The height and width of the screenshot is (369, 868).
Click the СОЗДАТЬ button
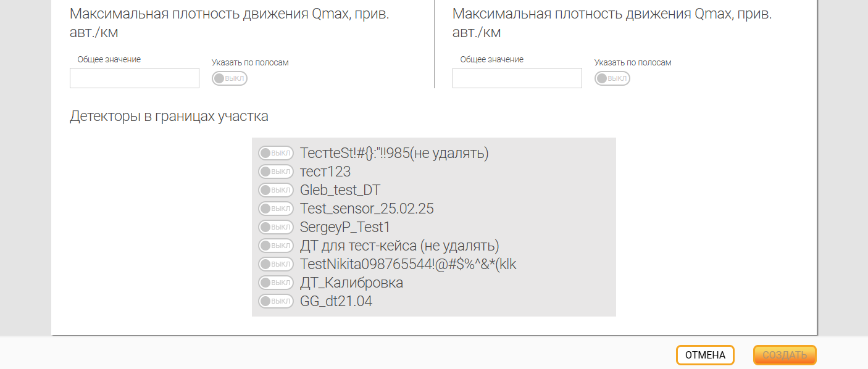coord(785,355)
